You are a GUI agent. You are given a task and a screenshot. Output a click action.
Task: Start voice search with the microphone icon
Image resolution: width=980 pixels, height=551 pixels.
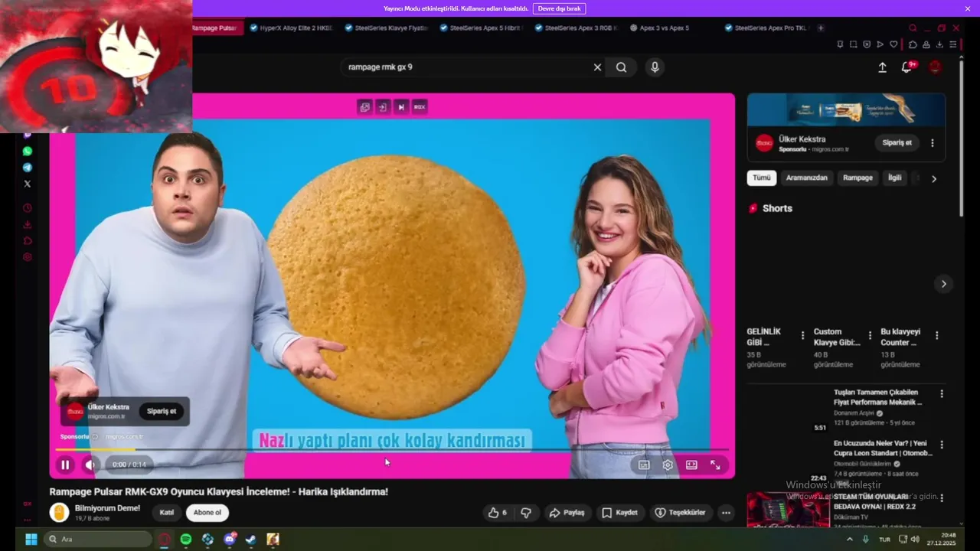click(x=655, y=67)
